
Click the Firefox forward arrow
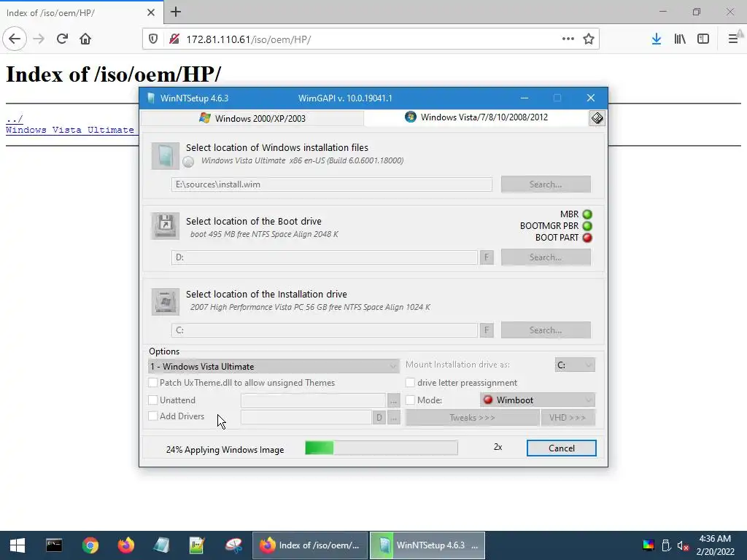39,39
